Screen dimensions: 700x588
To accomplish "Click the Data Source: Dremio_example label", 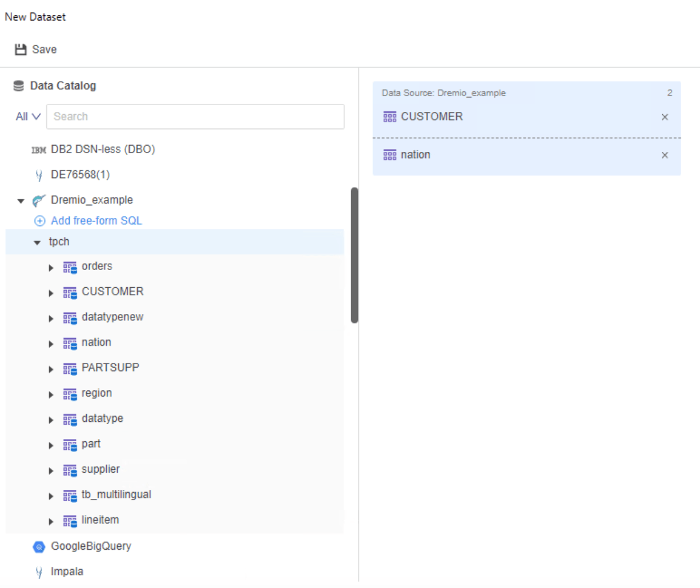I will [x=444, y=93].
